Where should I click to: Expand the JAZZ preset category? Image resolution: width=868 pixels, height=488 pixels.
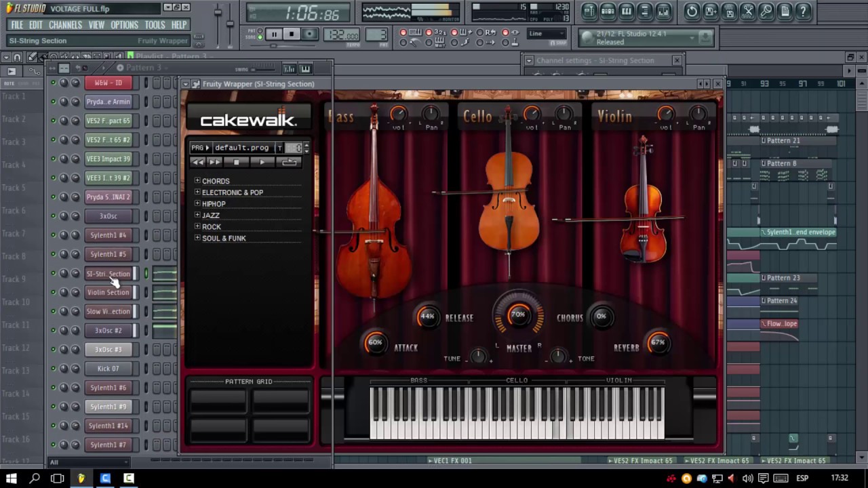pyautogui.click(x=197, y=215)
